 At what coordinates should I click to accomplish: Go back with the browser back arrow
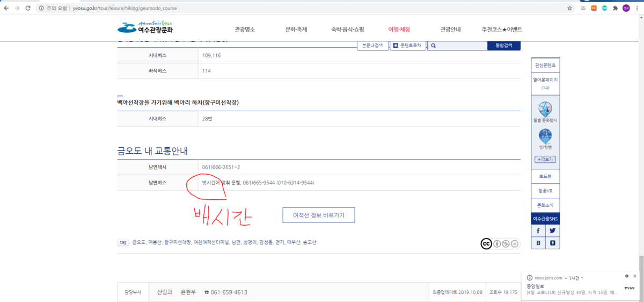coord(6,8)
